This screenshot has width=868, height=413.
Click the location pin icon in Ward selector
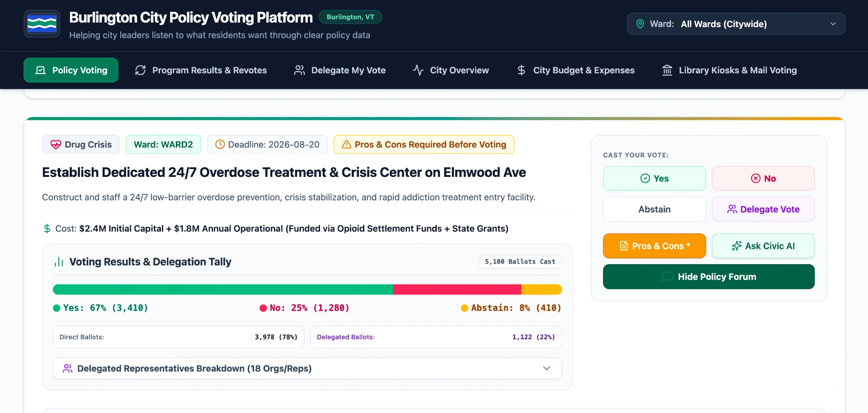640,24
